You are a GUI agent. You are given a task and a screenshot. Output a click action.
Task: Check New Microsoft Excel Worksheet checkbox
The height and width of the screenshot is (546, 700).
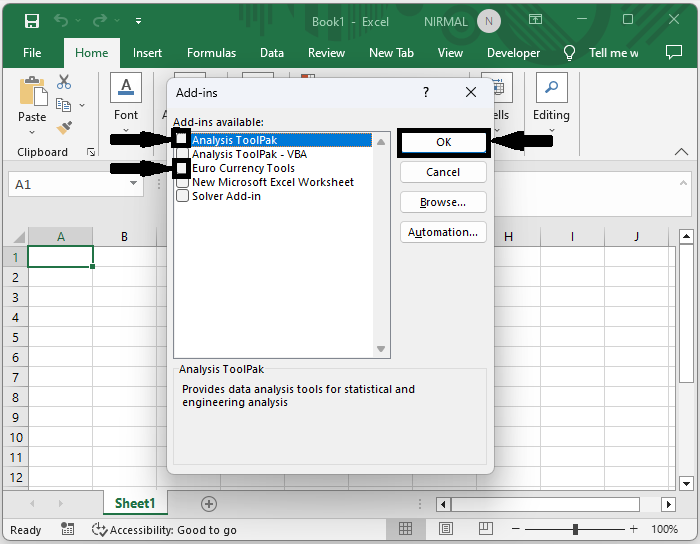[x=182, y=182]
